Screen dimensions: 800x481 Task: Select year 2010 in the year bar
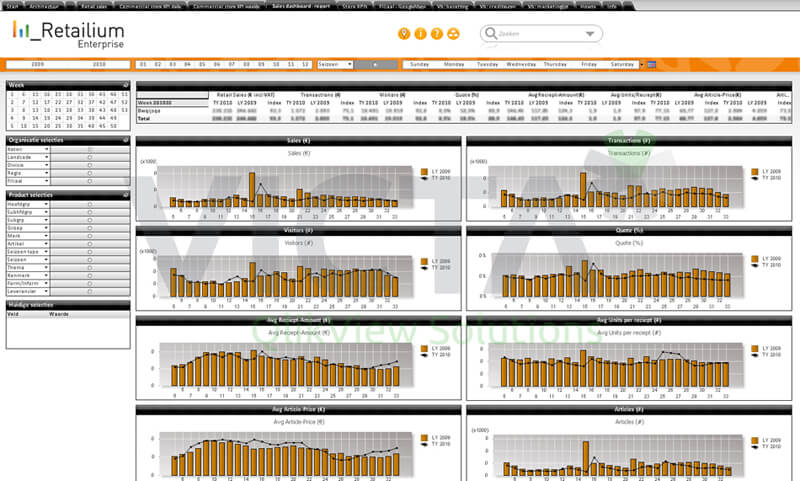tap(99, 65)
